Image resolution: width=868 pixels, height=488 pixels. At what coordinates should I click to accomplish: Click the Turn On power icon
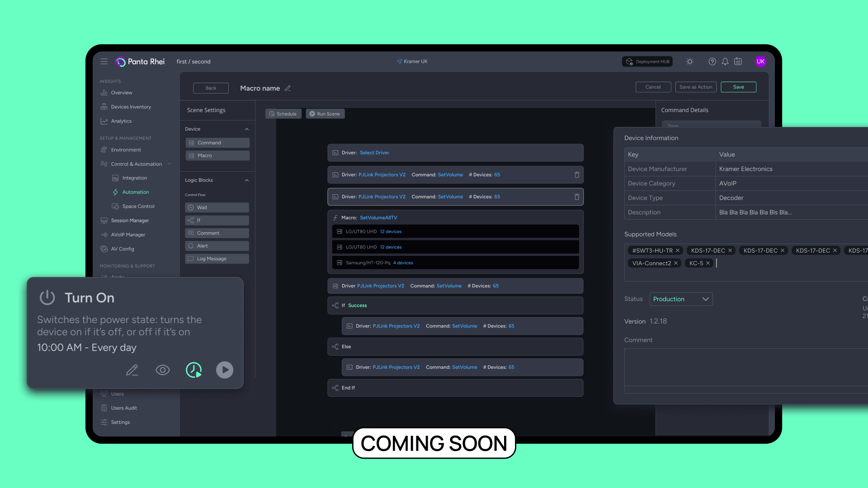click(x=47, y=297)
